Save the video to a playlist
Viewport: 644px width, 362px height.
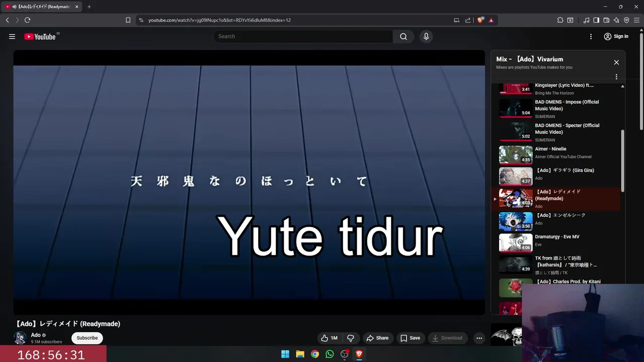click(410, 338)
